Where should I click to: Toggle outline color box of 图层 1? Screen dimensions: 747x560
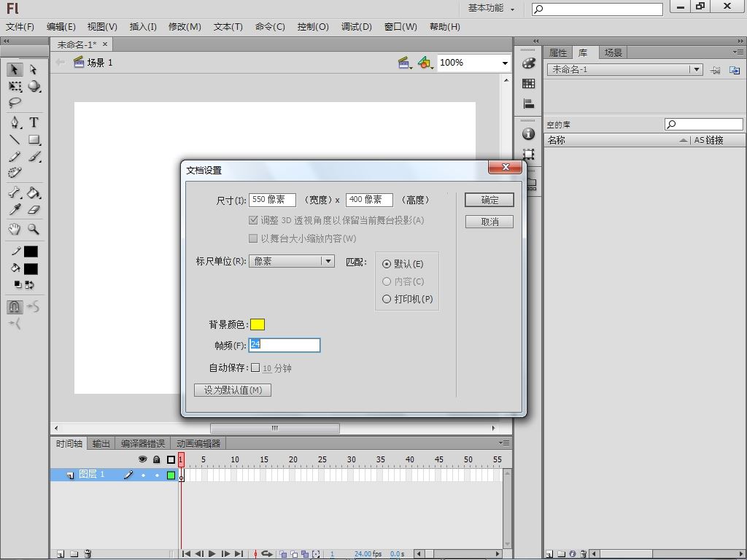tap(171, 475)
